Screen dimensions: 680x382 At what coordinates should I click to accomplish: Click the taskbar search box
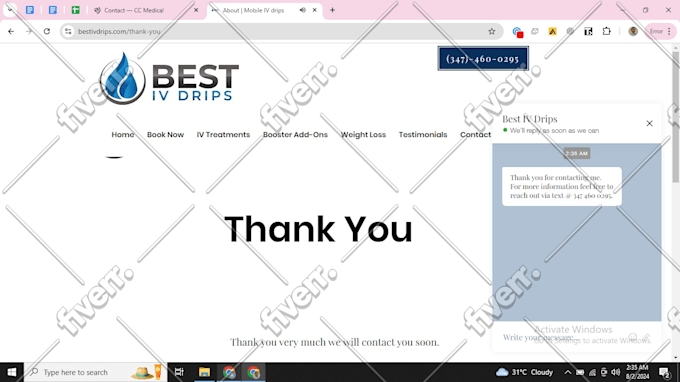tap(95, 372)
